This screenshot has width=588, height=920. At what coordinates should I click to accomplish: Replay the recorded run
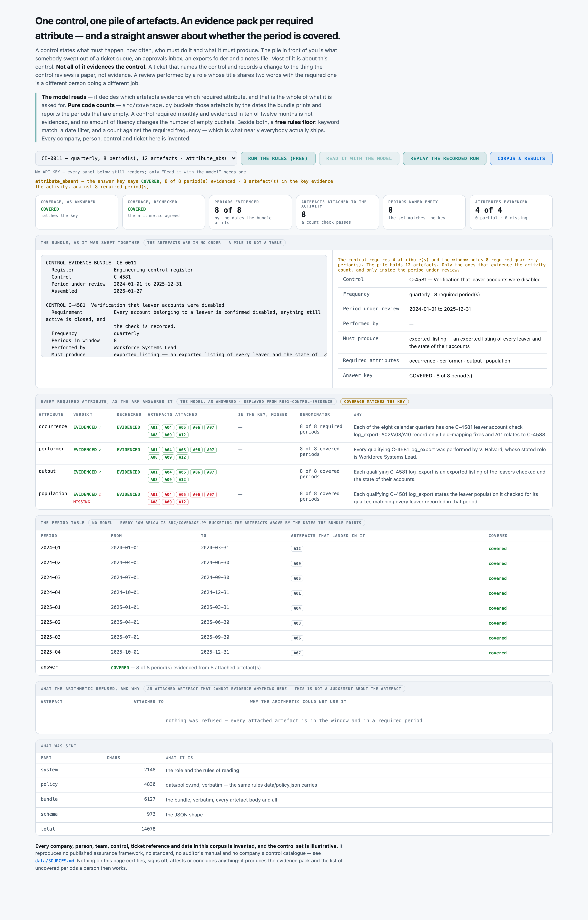445,158
